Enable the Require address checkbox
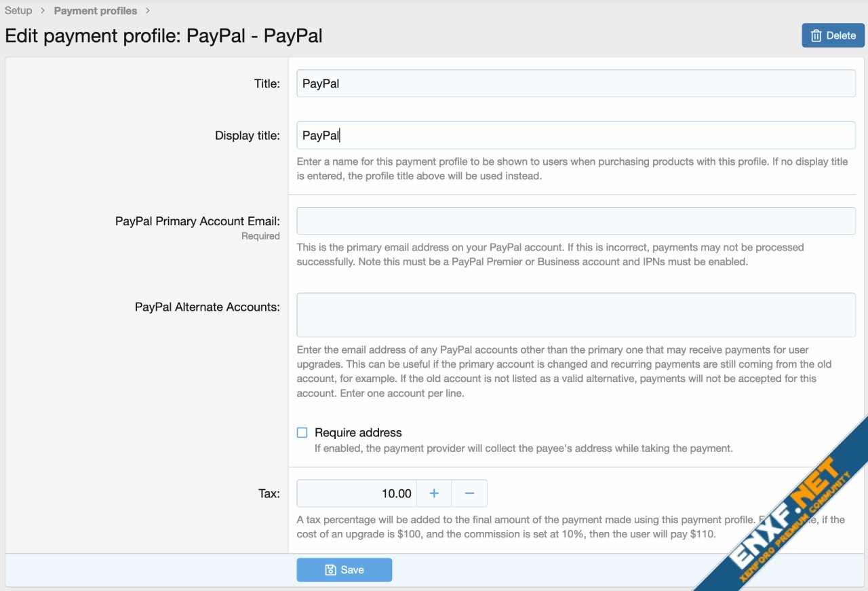The height and width of the screenshot is (591, 868). pyautogui.click(x=302, y=432)
